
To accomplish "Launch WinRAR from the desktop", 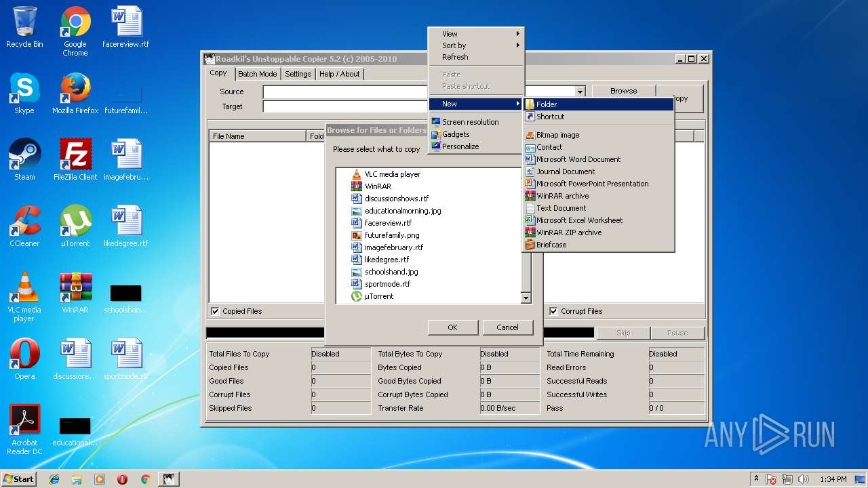I will coord(75,293).
